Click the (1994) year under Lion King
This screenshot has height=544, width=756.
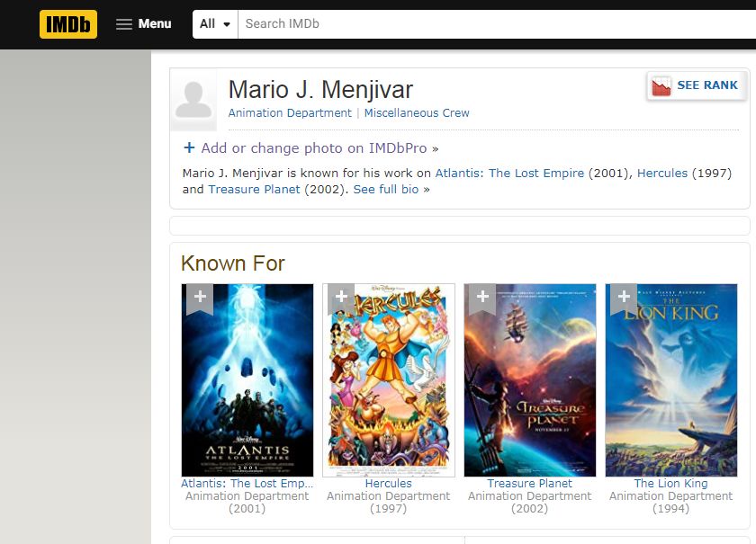coord(670,509)
